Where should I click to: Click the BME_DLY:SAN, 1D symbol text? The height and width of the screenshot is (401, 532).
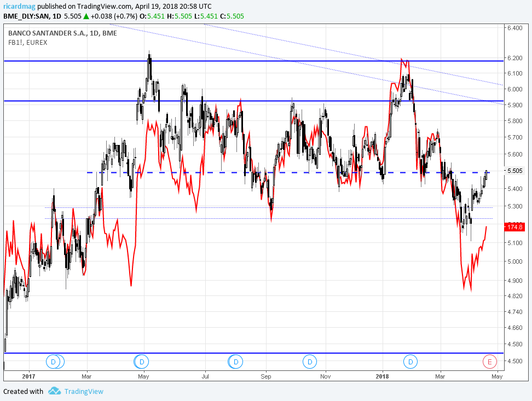[x=32, y=16]
